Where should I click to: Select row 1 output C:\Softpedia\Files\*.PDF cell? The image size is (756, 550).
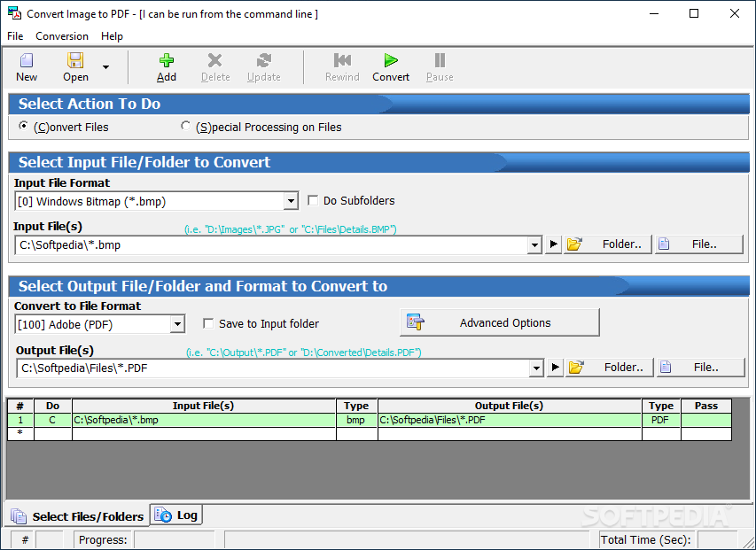(x=510, y=420)
